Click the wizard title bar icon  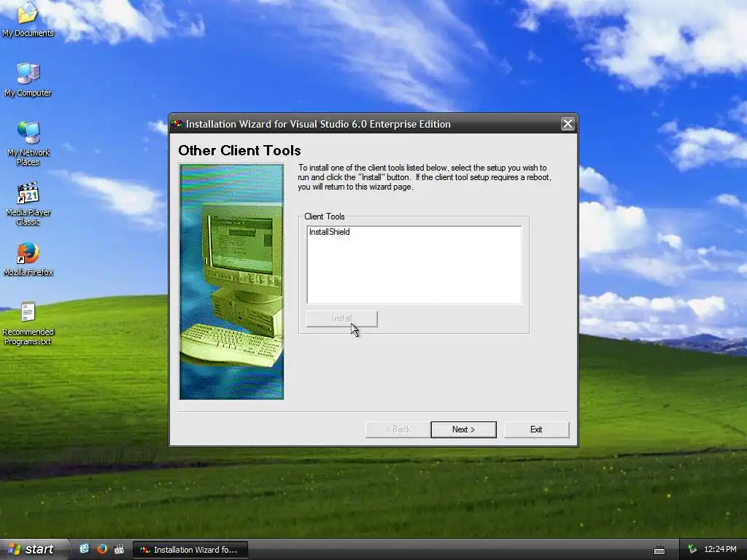(x=177, y=124)
